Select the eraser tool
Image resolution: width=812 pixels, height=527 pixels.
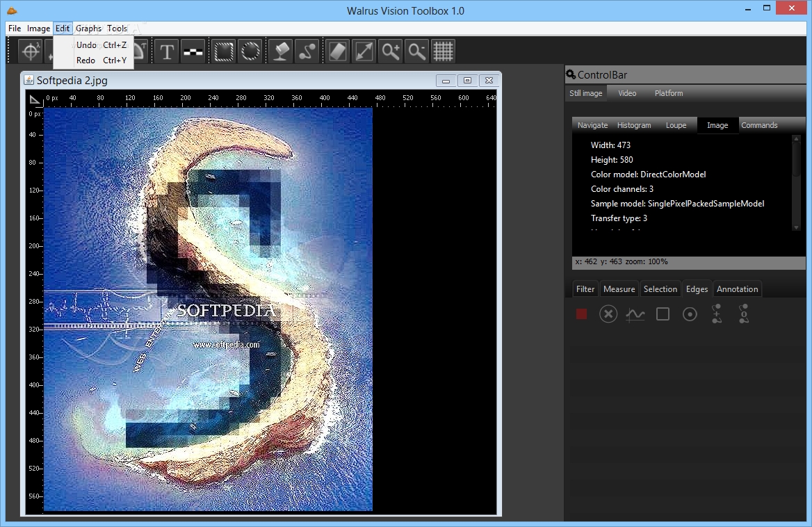click(x=338, y=51)
